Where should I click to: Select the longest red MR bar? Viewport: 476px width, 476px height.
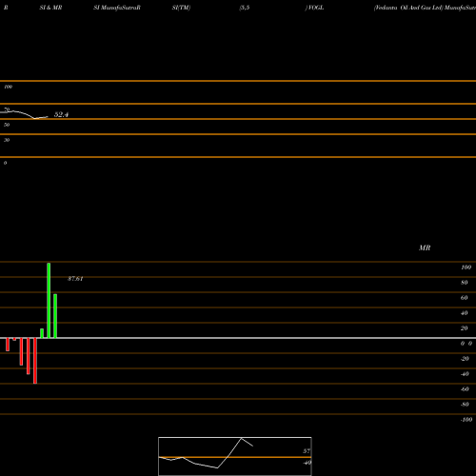pos(35,361)
